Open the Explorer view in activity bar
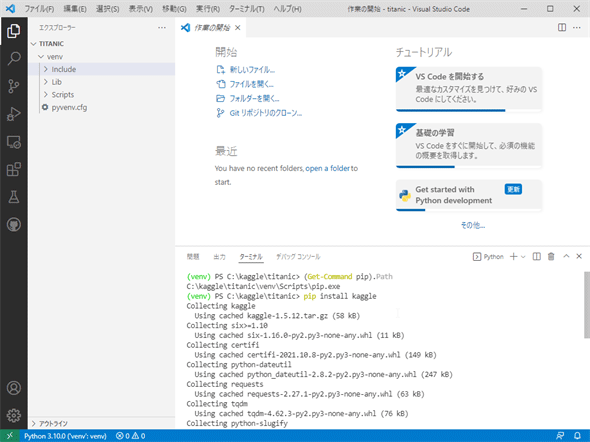 14,31
